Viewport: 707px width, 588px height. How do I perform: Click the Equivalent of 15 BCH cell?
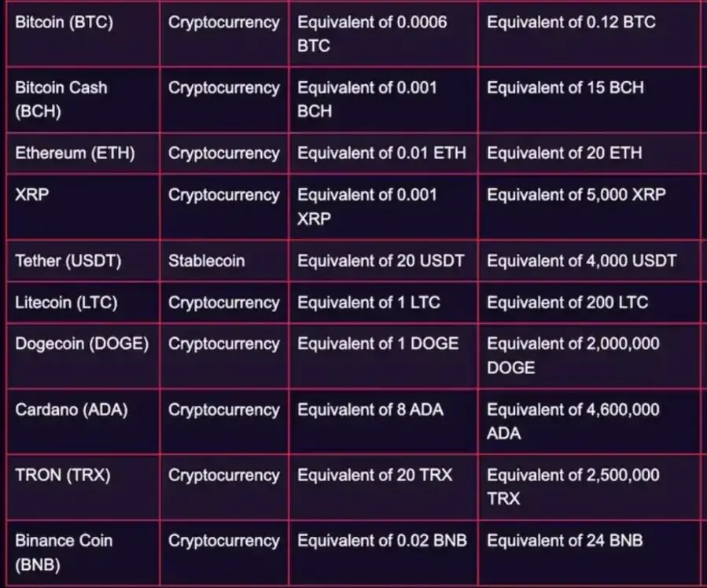pos(589,100)
